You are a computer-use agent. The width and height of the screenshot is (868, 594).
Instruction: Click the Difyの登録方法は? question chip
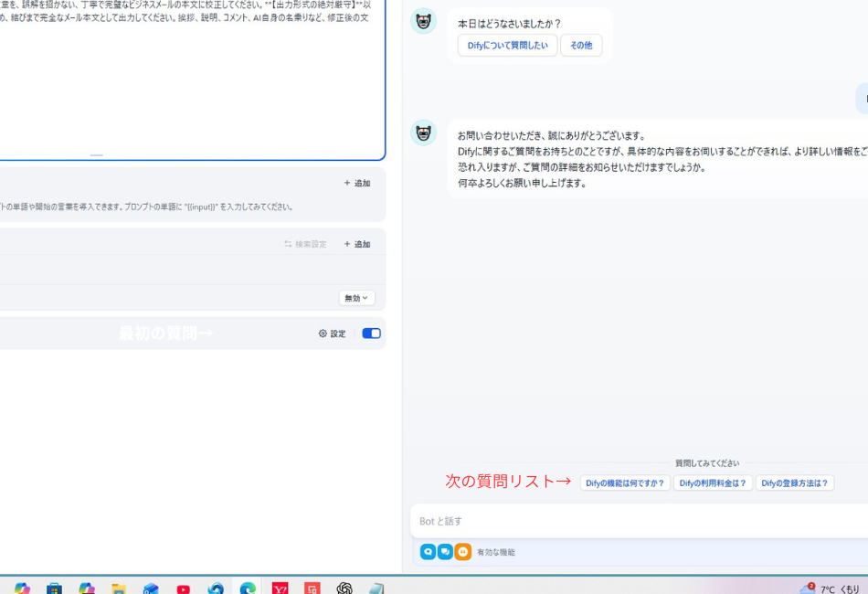point(795,483)
